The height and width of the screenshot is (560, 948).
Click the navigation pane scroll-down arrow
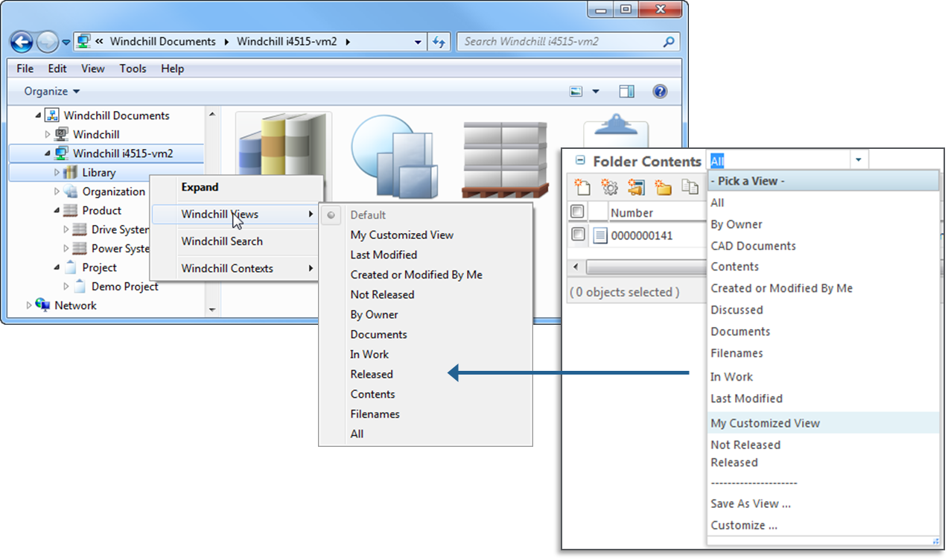tap(211, 310)
